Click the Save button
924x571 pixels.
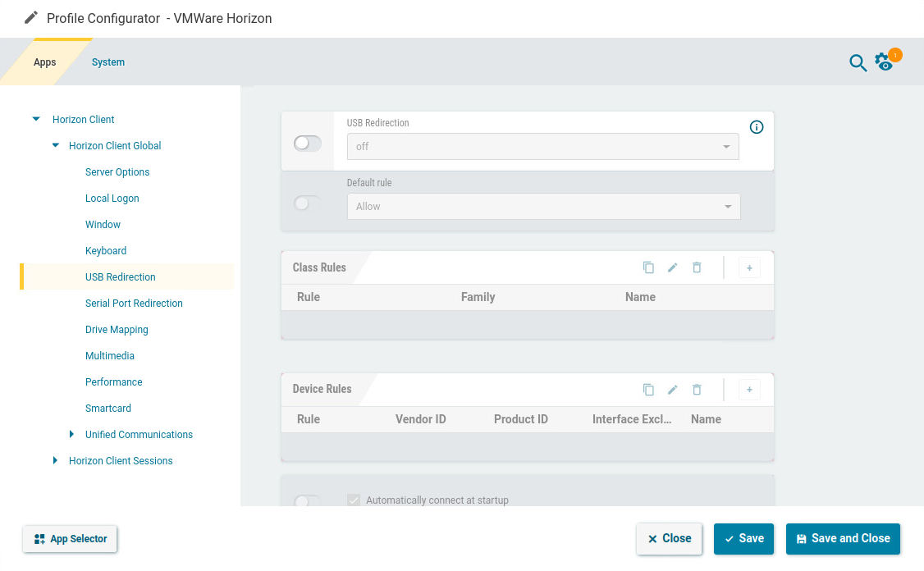coord(743,538)
